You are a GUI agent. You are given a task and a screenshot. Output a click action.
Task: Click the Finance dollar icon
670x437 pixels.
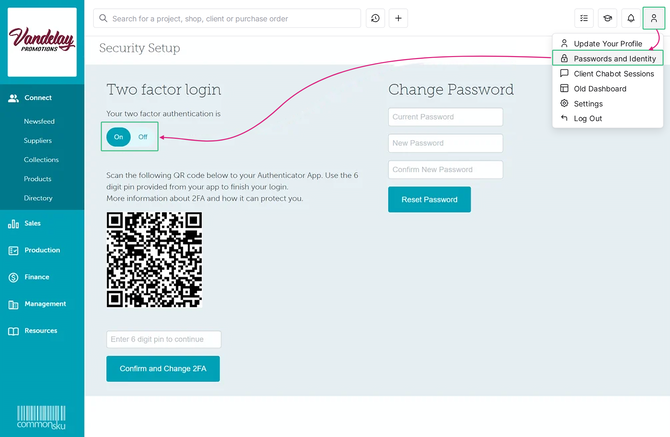click(13, 278)
